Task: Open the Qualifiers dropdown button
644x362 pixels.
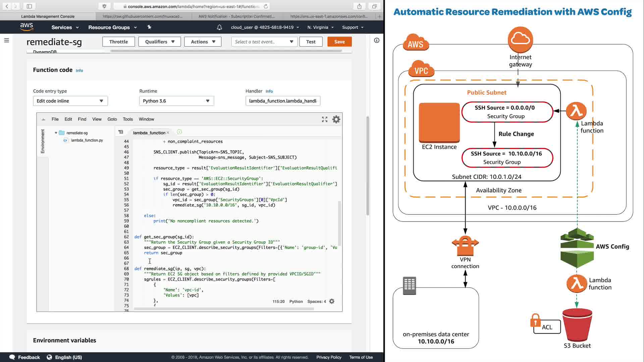Action: point(159,42)
